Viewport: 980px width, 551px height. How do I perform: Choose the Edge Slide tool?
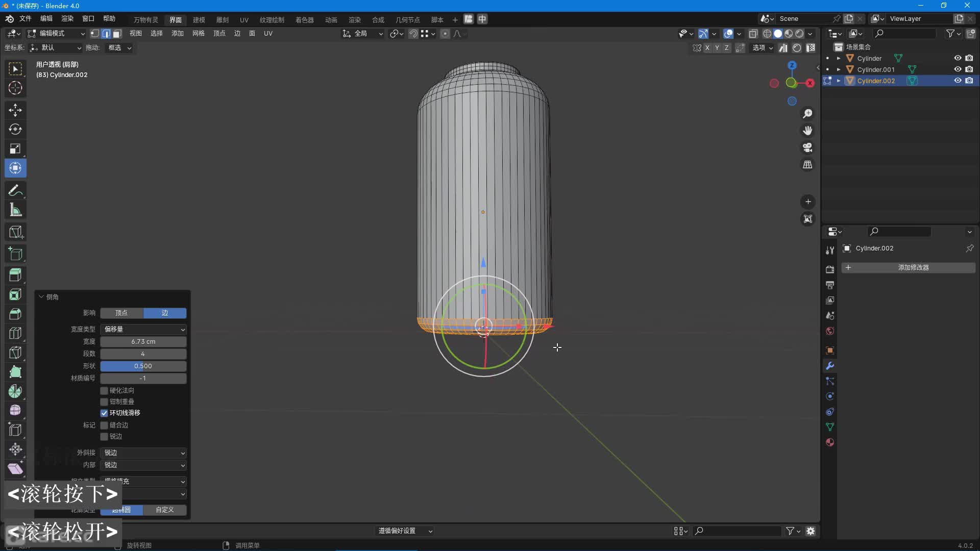(15, 430)
